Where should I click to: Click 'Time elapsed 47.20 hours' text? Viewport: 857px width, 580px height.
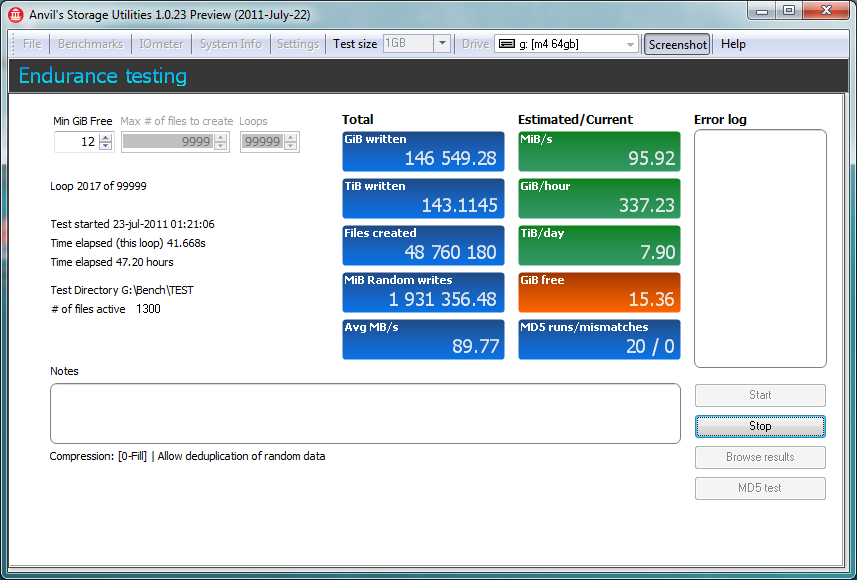(x=112, y=262)
